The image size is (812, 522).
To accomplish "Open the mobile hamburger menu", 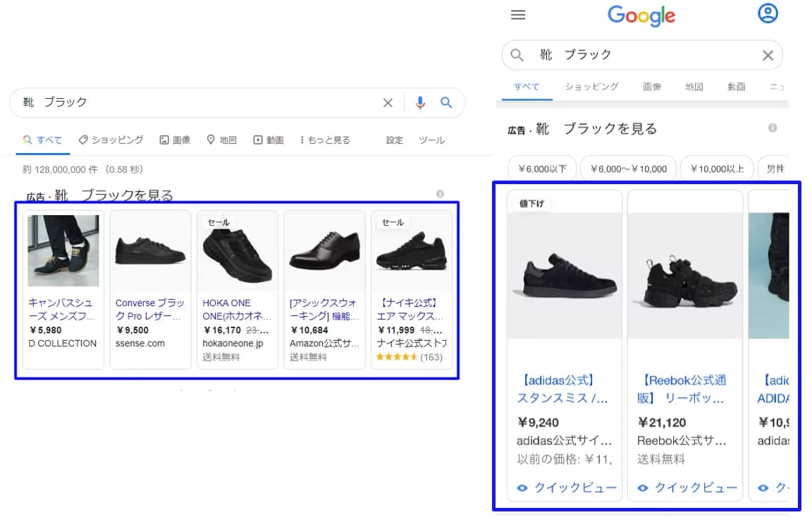I will pyautogui.click(x=518, y=15).
